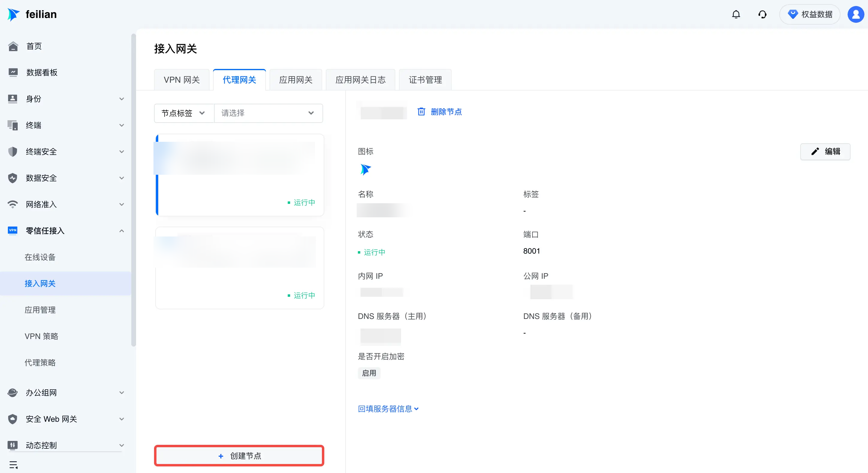Open VPN 策略 in sidebar

pos(41,336)
